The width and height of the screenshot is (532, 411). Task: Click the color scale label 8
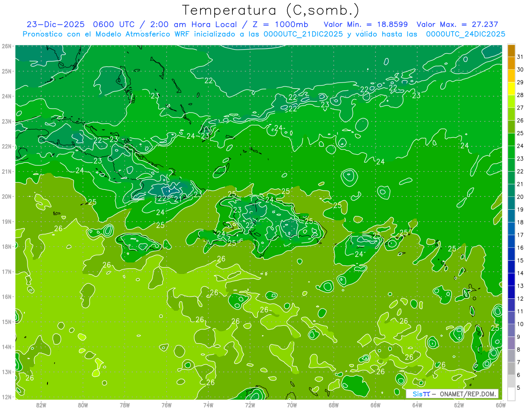coord(519,349)
